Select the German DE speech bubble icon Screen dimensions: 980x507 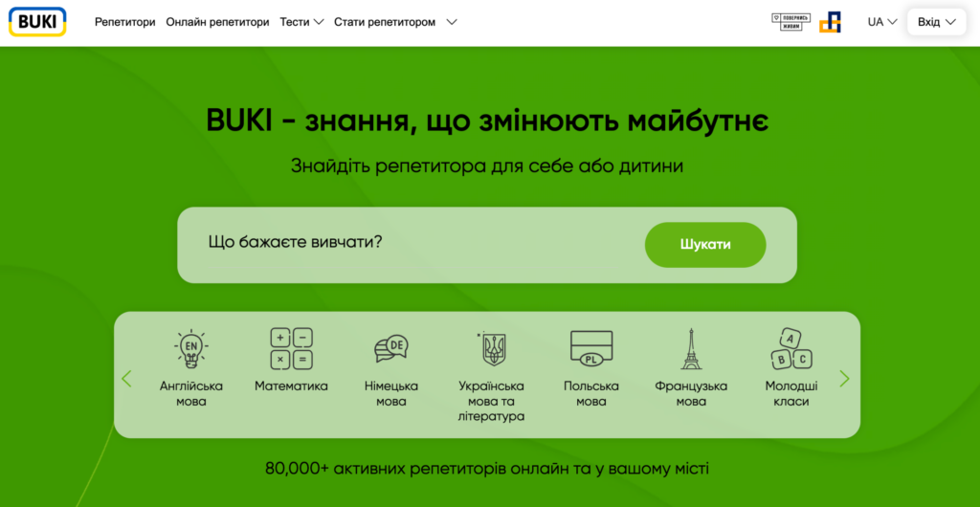(391, 348)
